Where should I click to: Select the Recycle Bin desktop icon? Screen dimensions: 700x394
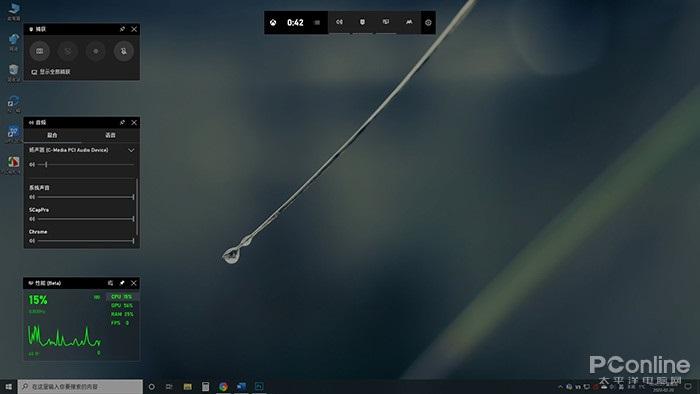click(x=14, y=73)
